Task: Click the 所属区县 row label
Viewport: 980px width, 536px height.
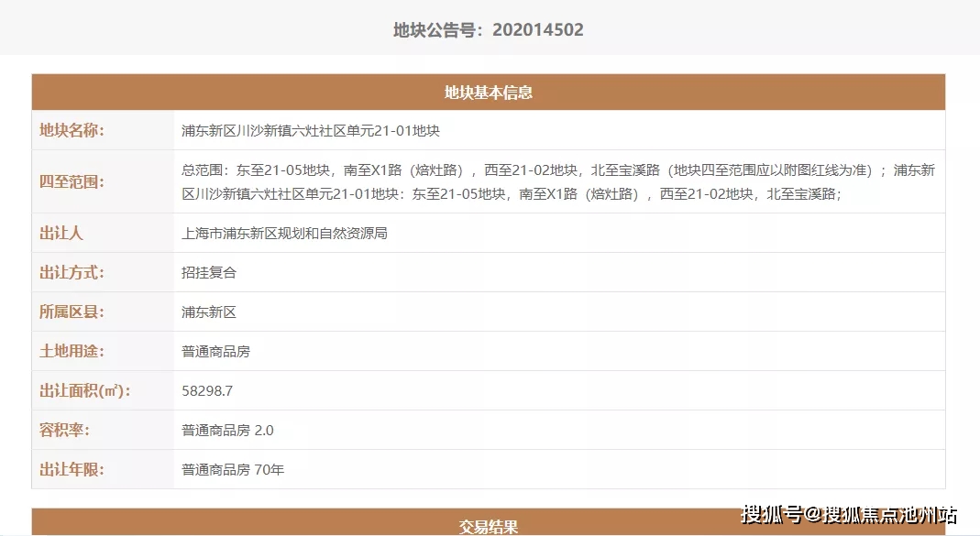Action: [x=72, y=312]
